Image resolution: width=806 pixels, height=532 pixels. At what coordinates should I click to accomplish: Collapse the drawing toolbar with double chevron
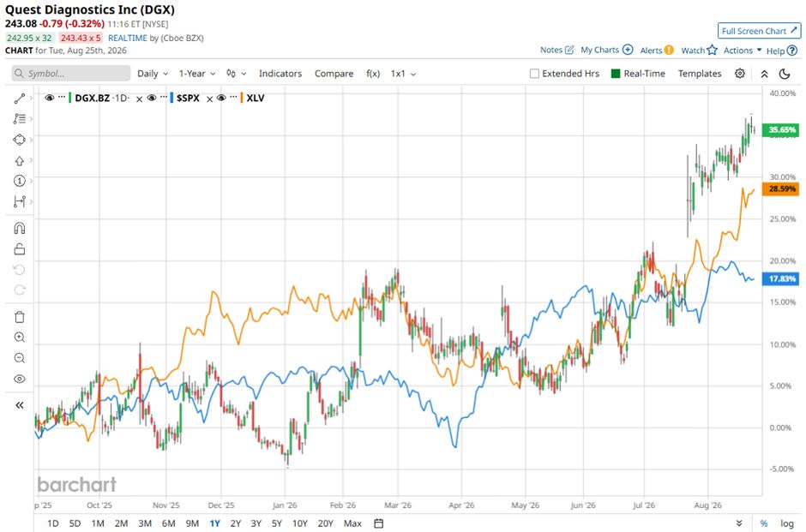(x=20, y=405)
